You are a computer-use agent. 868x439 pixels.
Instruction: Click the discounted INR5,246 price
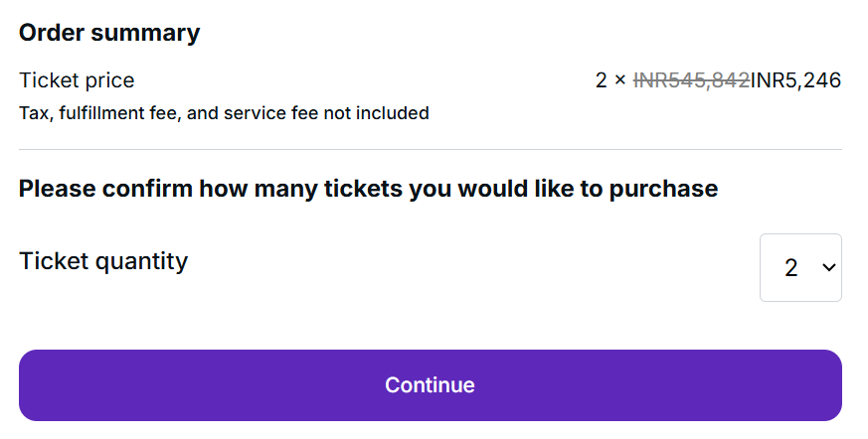point(795,80)
